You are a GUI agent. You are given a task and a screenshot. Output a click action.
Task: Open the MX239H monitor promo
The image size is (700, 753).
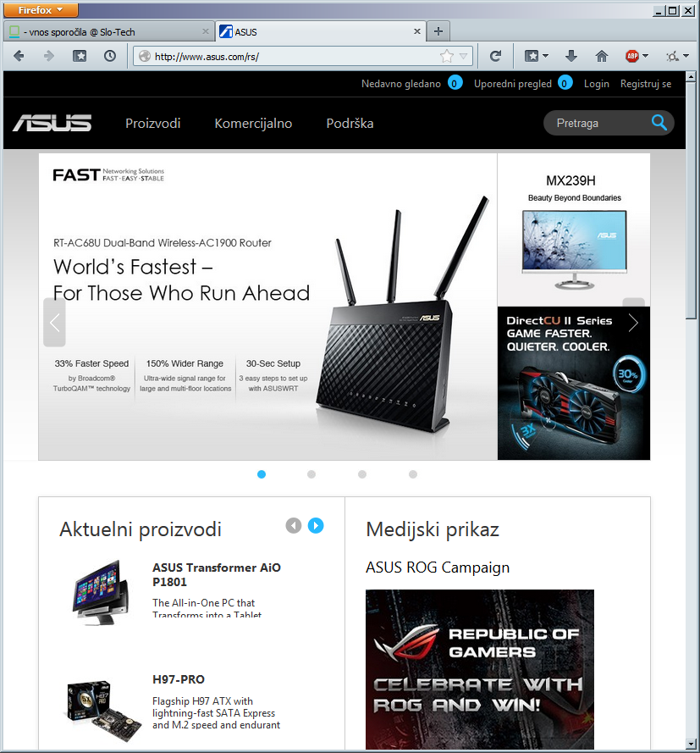(574, 230)
